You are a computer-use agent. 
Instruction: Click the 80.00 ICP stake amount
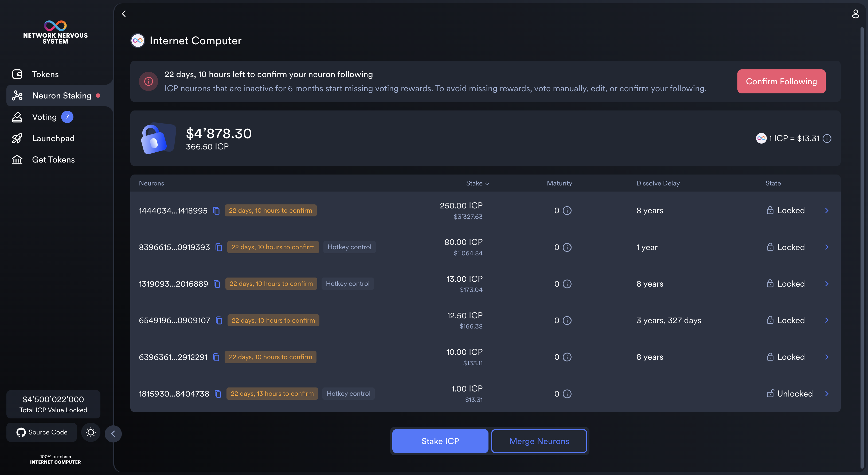tap(463, 242)
